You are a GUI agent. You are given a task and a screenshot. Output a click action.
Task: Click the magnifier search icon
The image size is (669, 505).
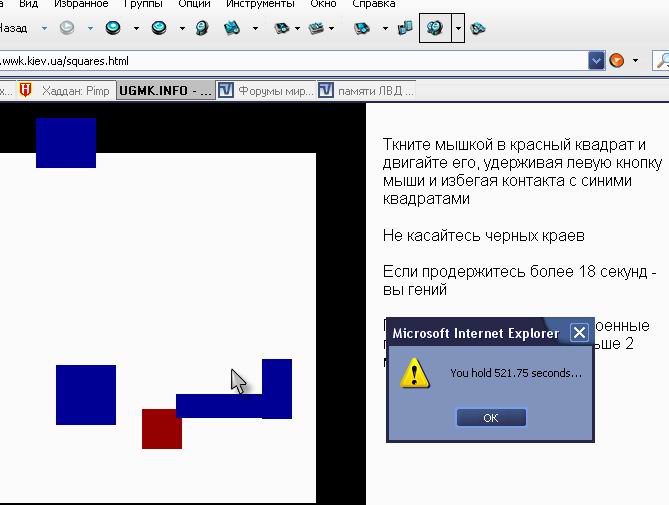point(660,61)
